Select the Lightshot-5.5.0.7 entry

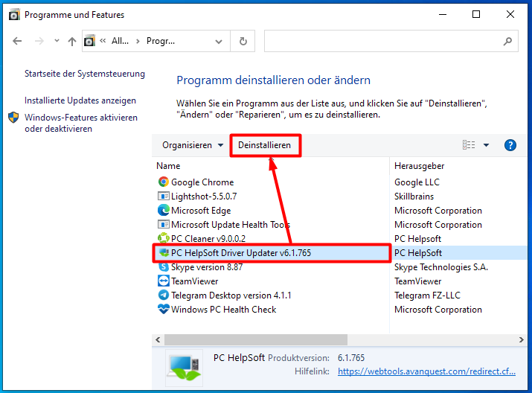(204, 196)
